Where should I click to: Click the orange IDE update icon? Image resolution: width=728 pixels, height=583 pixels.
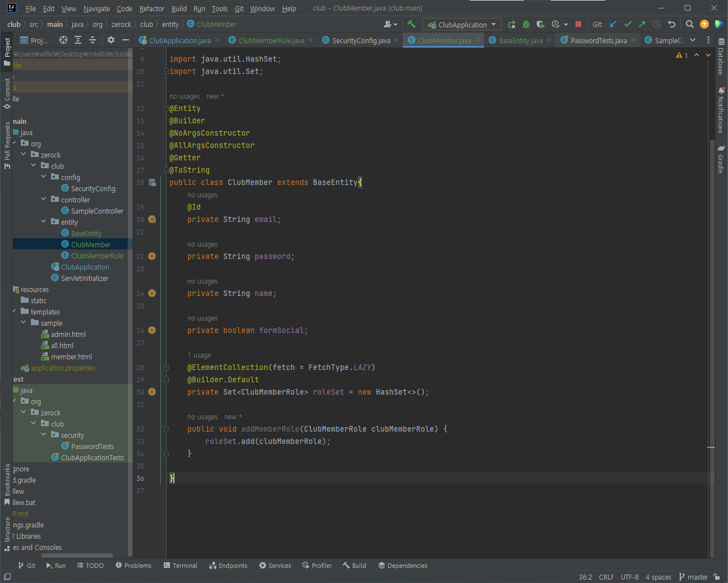(x=704, y=24)
